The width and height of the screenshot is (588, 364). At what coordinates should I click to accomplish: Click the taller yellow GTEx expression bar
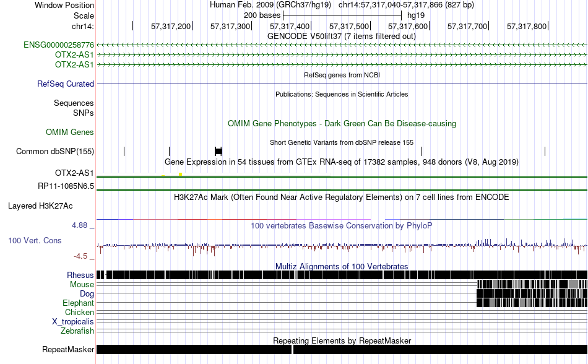click(x=180, y=175)
